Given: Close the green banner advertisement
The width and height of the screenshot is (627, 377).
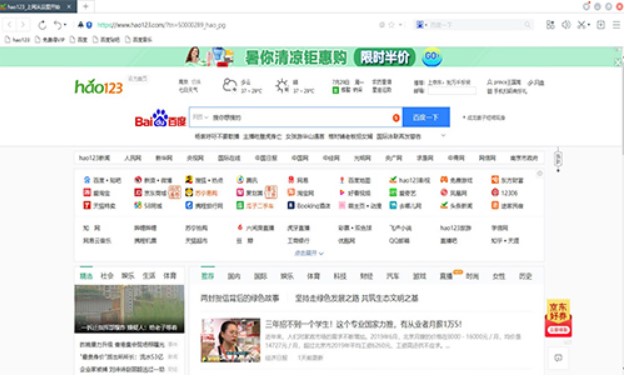Looking at the screenshot, I should (618, 62).
